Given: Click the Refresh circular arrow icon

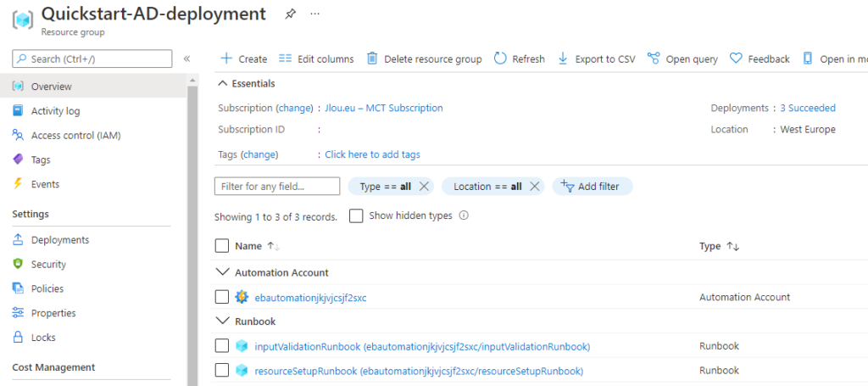Looking at the screenshot, I should (500, 59).
